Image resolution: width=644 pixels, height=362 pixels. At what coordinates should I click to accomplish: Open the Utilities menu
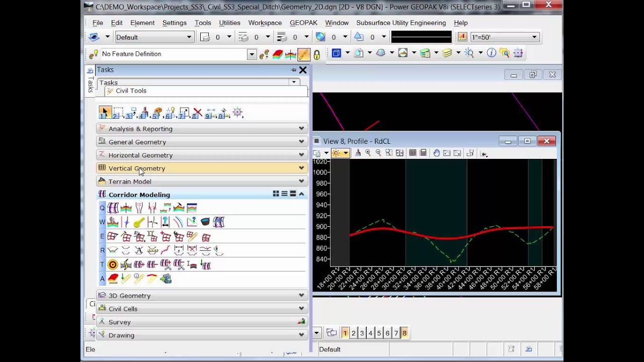(x=229, y=23)
